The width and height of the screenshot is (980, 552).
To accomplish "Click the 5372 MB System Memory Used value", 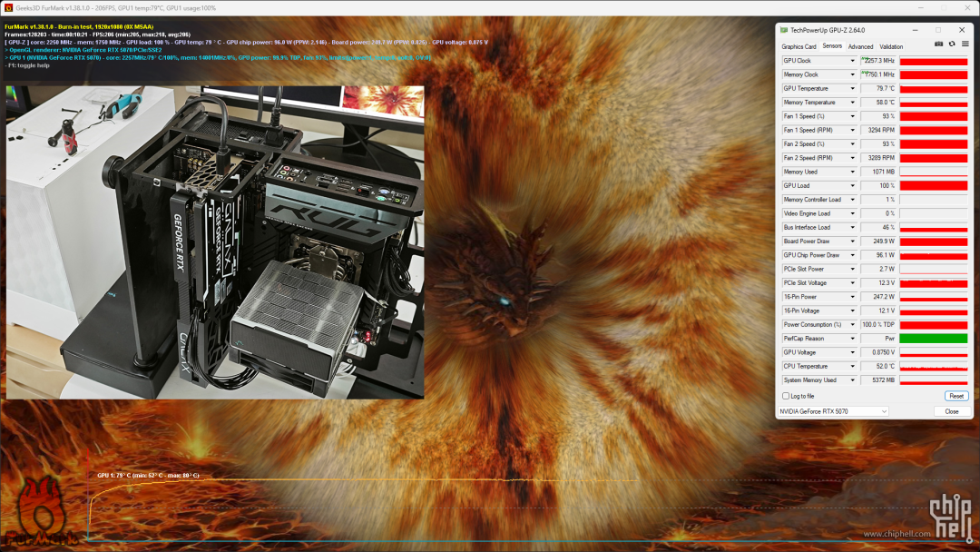I will (878, 380).
